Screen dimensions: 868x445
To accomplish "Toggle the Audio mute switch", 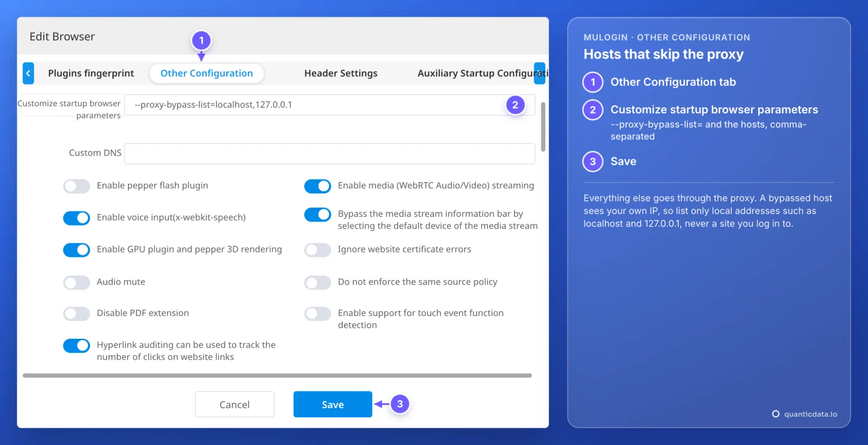I will (x=76, y=282).
